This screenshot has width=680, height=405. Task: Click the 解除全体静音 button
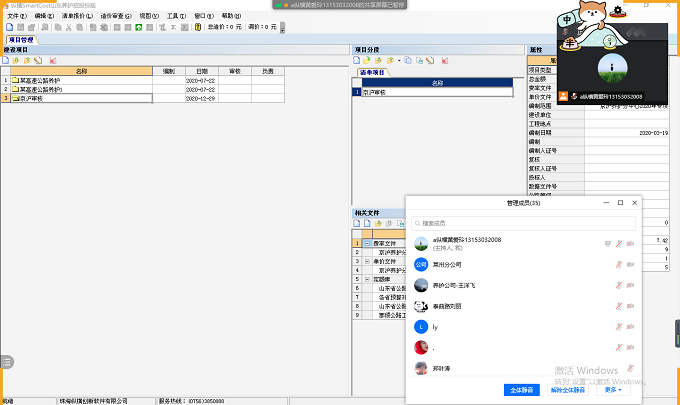click(x=568, y=389)
